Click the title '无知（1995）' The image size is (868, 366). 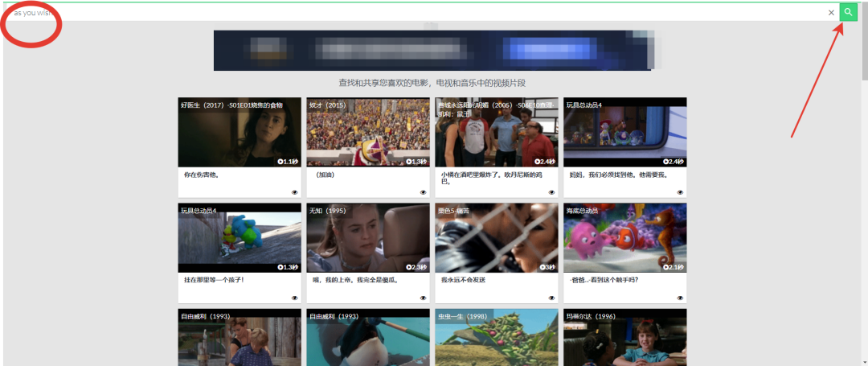327,211
